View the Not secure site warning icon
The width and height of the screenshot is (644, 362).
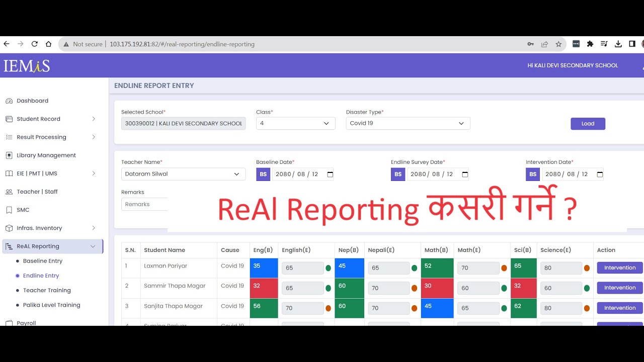click(66, 44)
